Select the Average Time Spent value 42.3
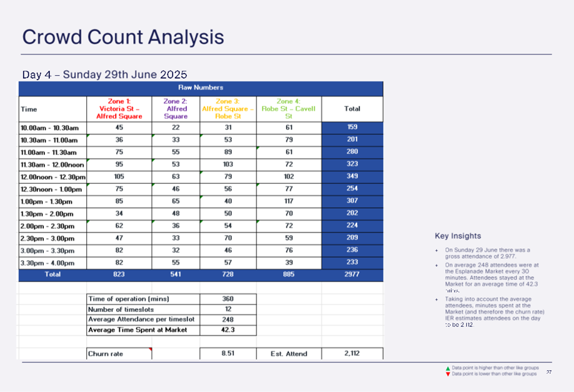The width and height of the screenshot is (574, 392). point(227,330)
